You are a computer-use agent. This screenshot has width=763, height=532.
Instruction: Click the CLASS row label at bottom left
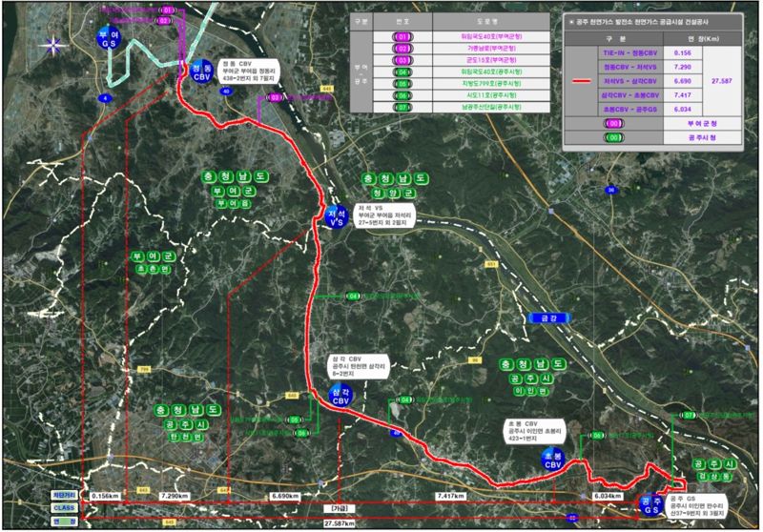64,509
